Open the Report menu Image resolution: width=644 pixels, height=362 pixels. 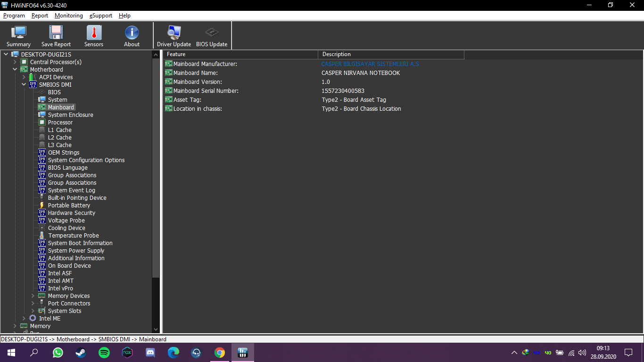[40, 16]
